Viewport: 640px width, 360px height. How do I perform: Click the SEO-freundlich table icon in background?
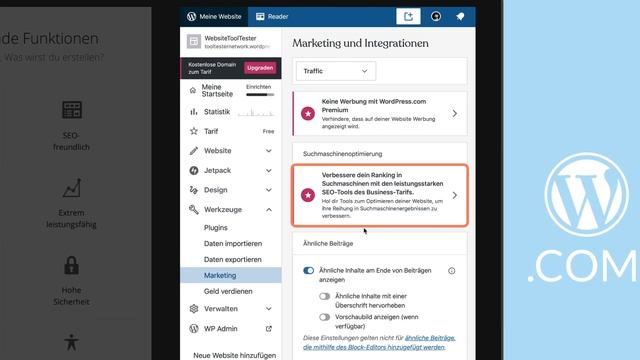pos(72,110)
